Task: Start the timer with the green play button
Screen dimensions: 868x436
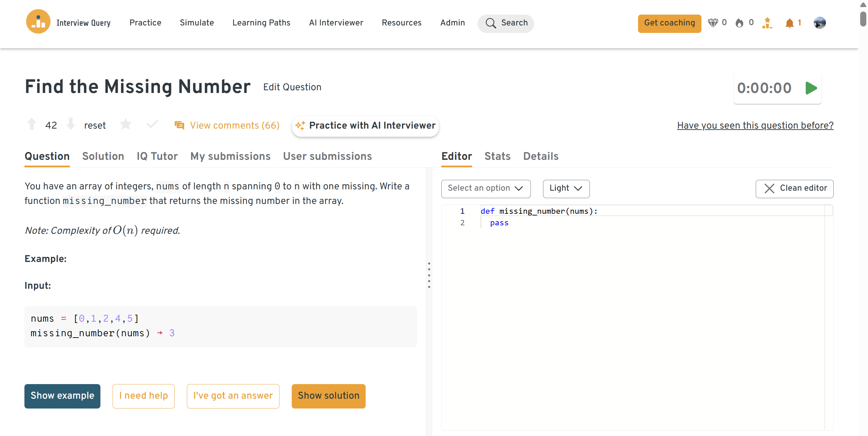Action: pos(811,88)
